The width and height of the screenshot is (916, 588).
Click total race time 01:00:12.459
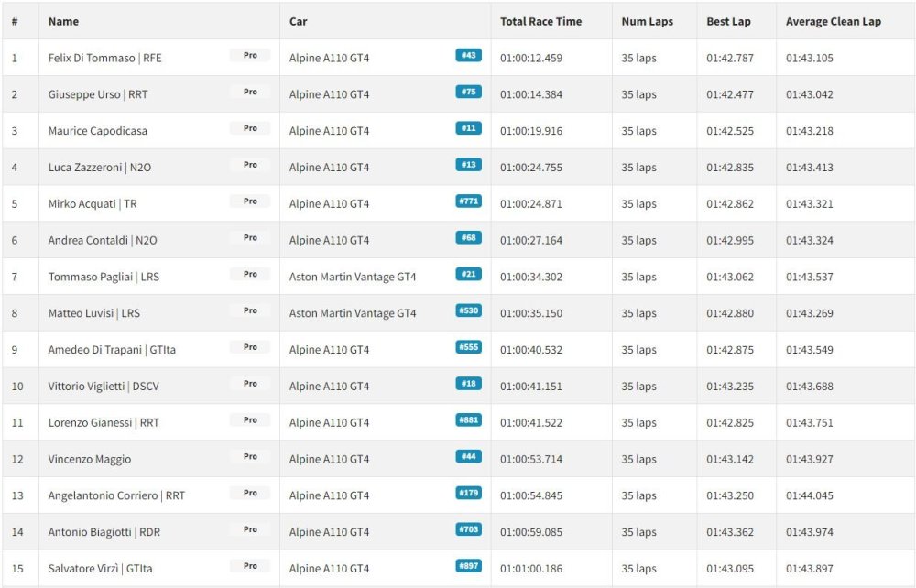(531, 58)
